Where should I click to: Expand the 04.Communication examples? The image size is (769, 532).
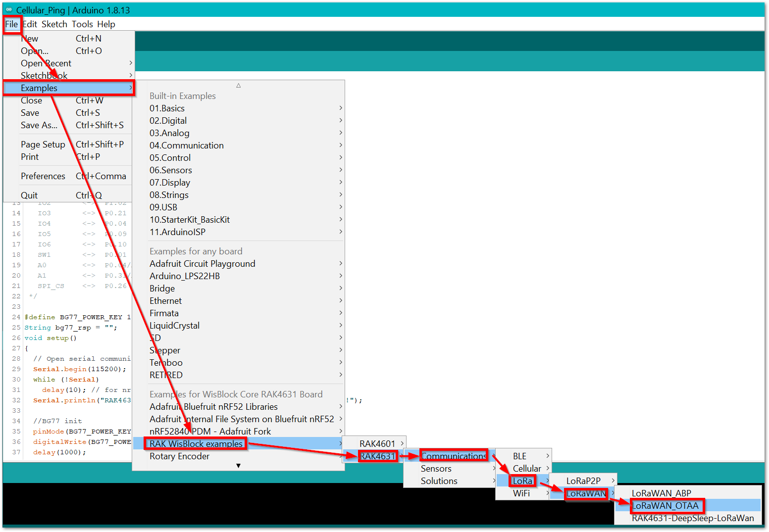239,145
